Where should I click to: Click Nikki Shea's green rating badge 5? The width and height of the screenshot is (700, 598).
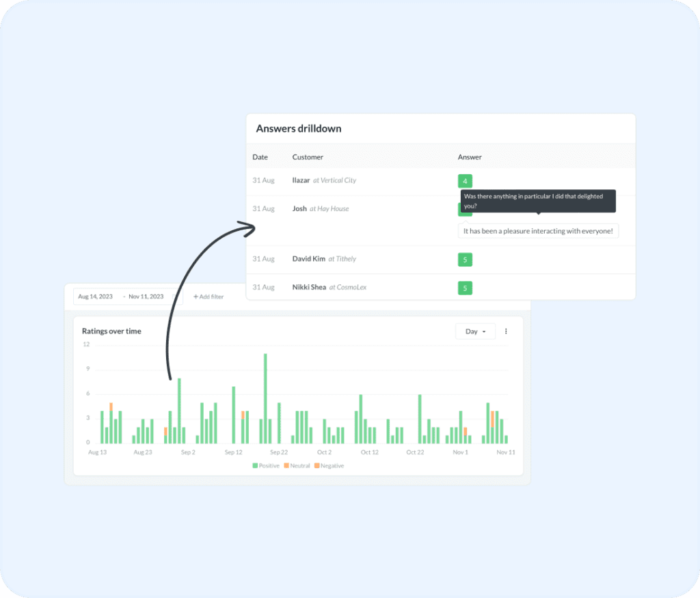click(465, 288)
